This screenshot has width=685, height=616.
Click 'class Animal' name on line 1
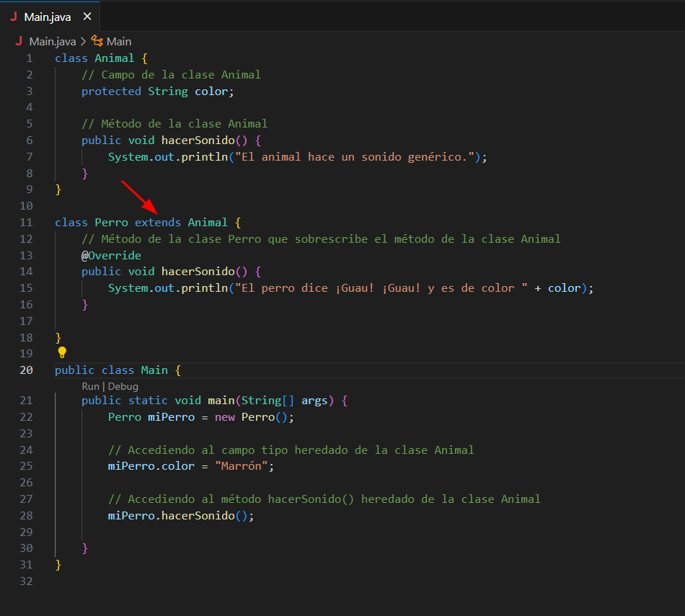click(115, 58)
